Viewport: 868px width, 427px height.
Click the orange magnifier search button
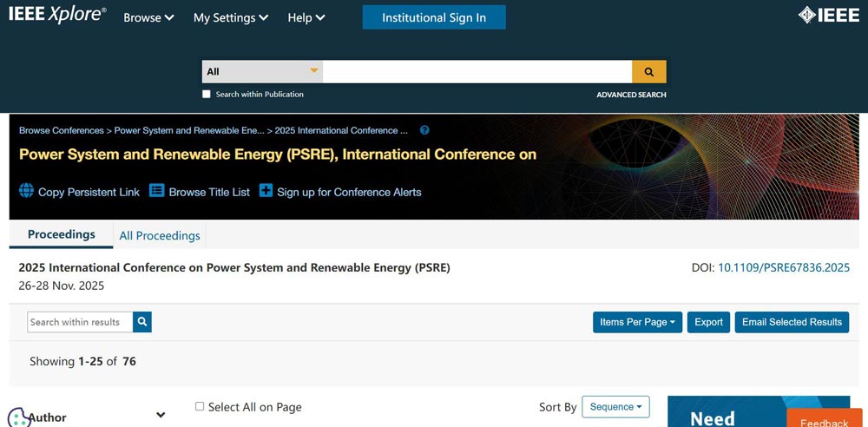[648, 71]
